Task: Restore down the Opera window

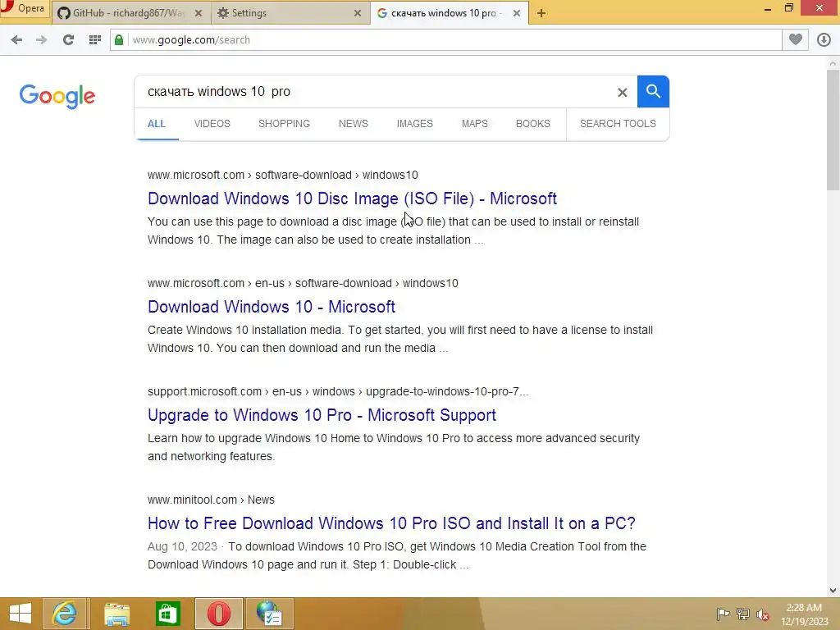Action: pos(789,8)
